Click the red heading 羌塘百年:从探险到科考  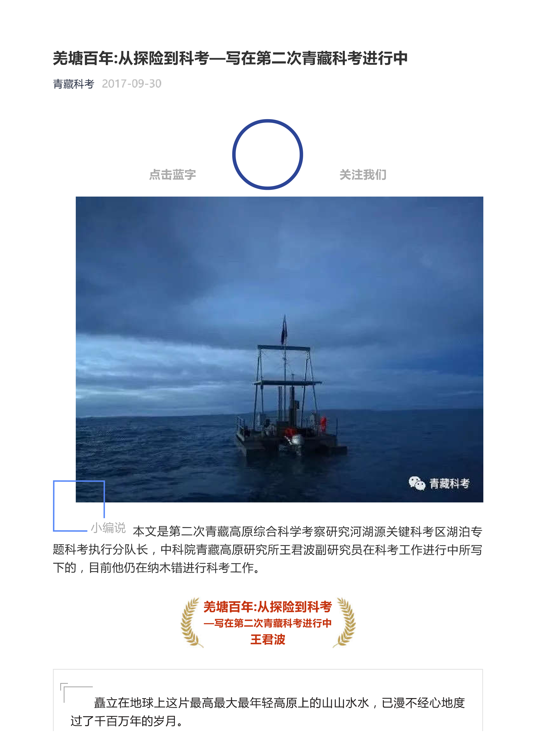coord(267,607)
